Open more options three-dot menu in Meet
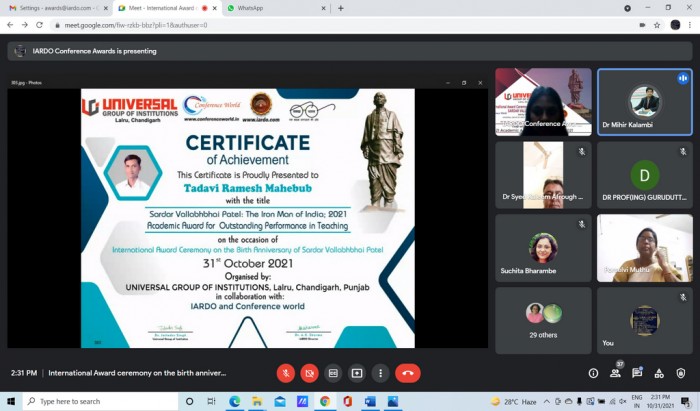This screenshot has width=700, height=411. [380, 373]
